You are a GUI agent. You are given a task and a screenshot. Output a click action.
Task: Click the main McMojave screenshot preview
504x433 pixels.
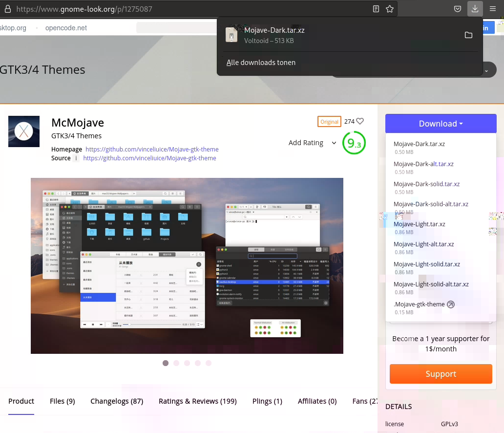(187, 266)
